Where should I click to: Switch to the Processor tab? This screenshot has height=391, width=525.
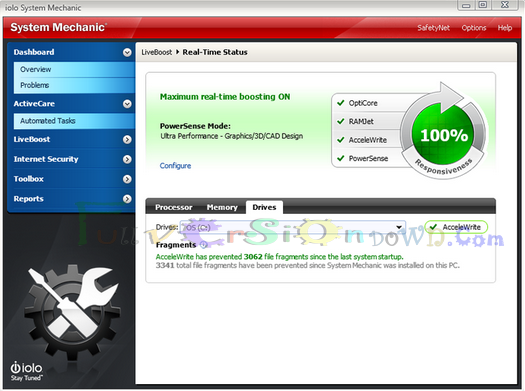(173, 208)
